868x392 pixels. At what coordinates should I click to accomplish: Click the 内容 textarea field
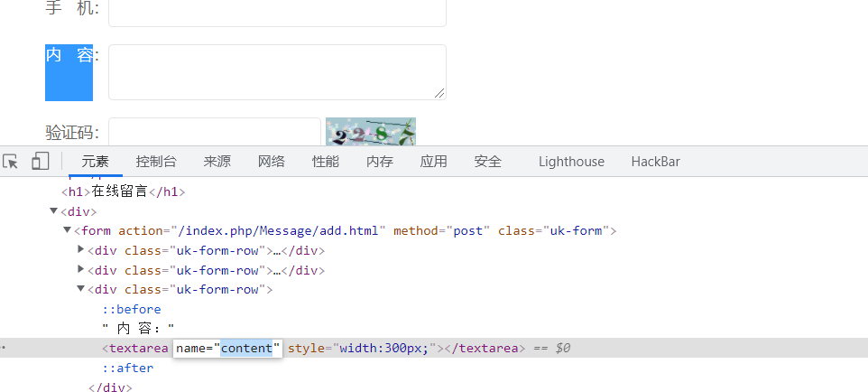277,72
